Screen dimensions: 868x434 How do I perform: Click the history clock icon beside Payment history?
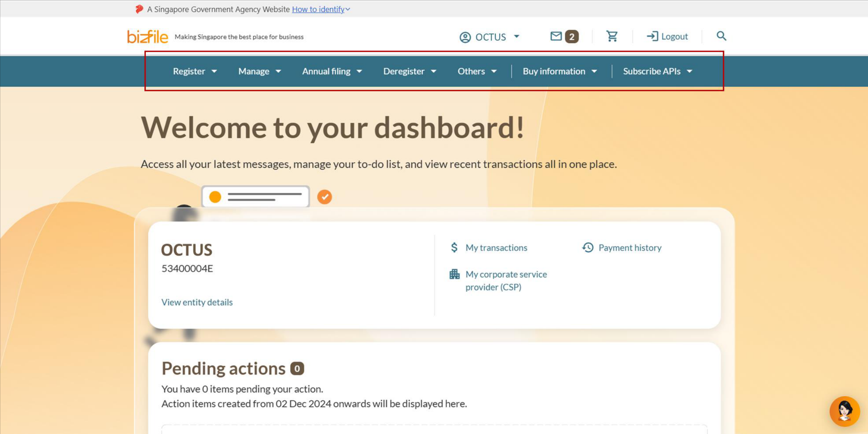click(588, 247)
